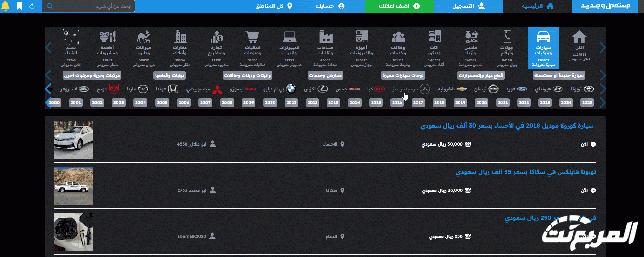Filter by model year 2018
This screenshot has height=257, width=644.
coord(439,102)
